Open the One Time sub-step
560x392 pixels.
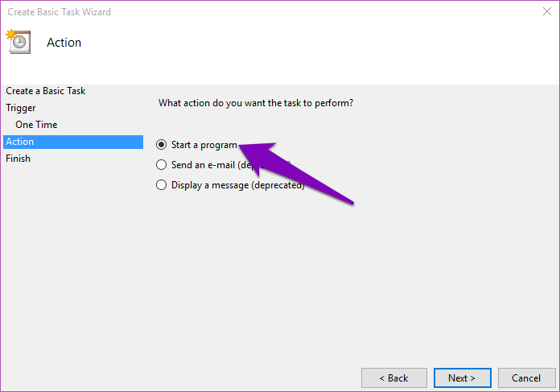(x=36, y=125)
